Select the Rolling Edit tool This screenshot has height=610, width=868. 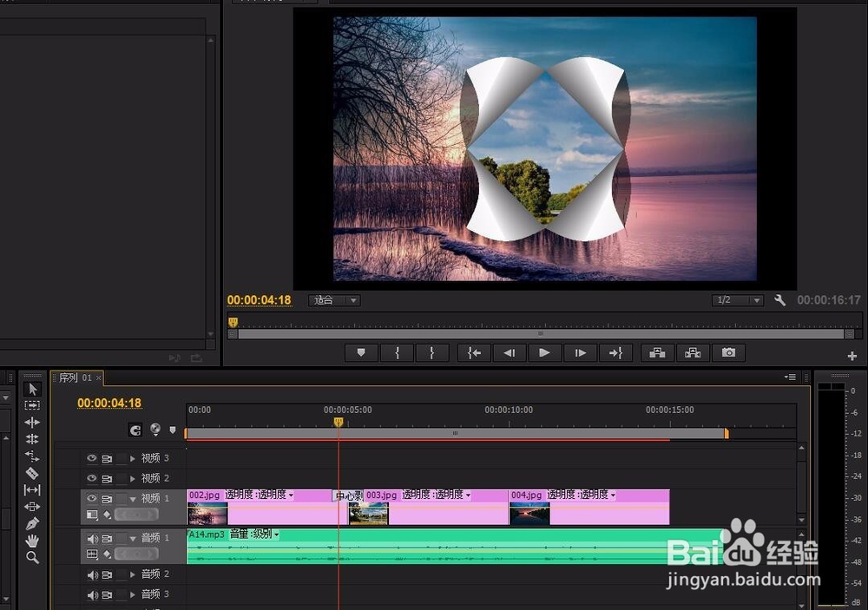(32, 439)
